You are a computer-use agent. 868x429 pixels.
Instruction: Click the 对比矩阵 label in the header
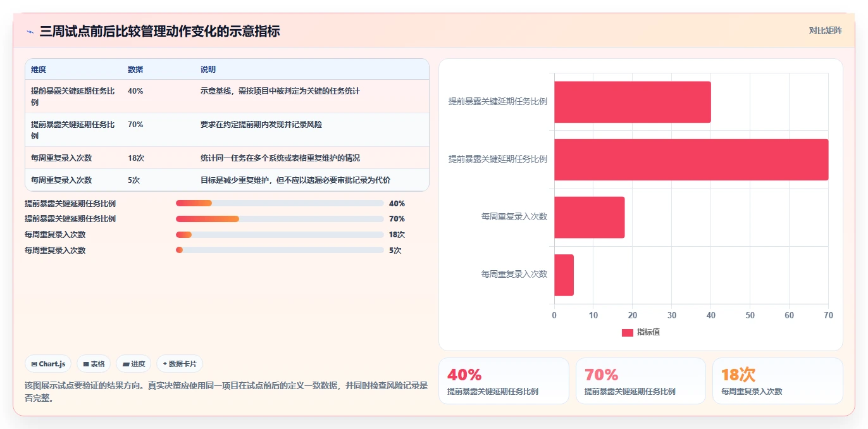[825, 30]
